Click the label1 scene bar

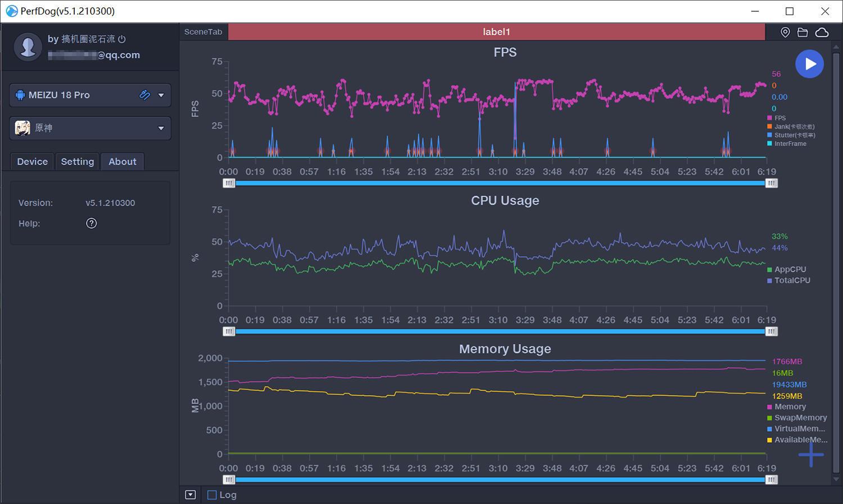(x=496, y=32)
